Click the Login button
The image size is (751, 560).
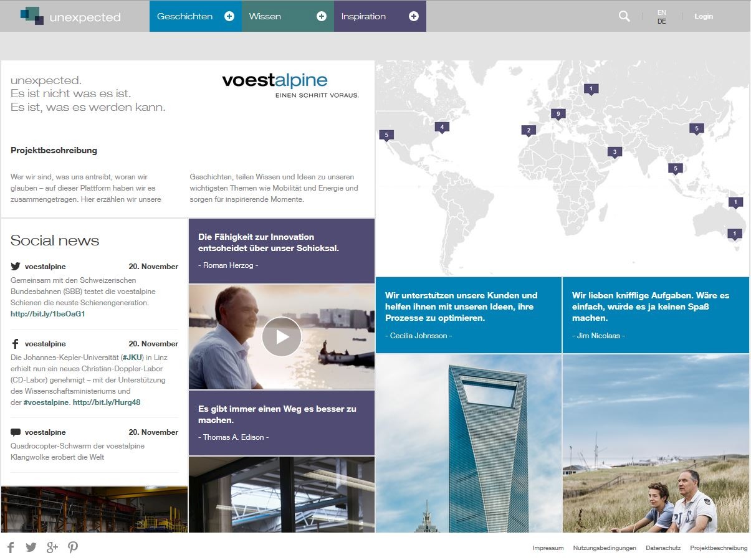(704, 16)
